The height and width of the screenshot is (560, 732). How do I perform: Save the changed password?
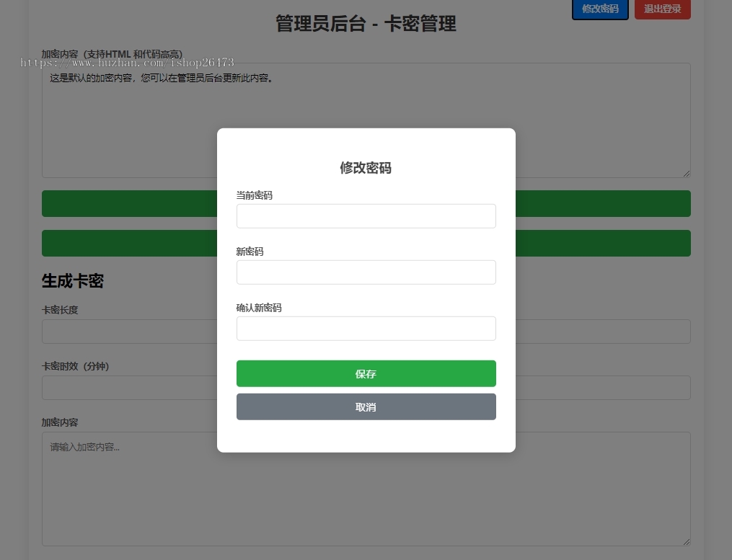pos(366,374)
